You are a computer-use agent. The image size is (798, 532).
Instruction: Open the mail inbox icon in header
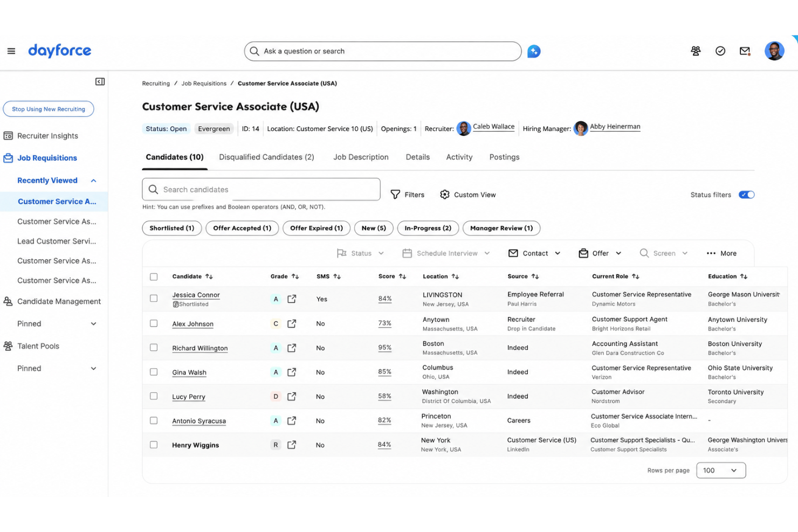(745, 51)
